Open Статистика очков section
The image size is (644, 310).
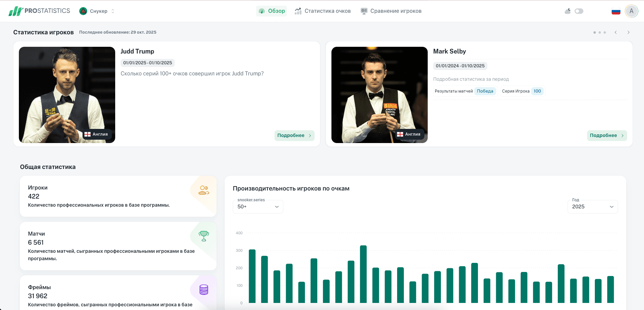pyautogui.click(x=322, y=11)
